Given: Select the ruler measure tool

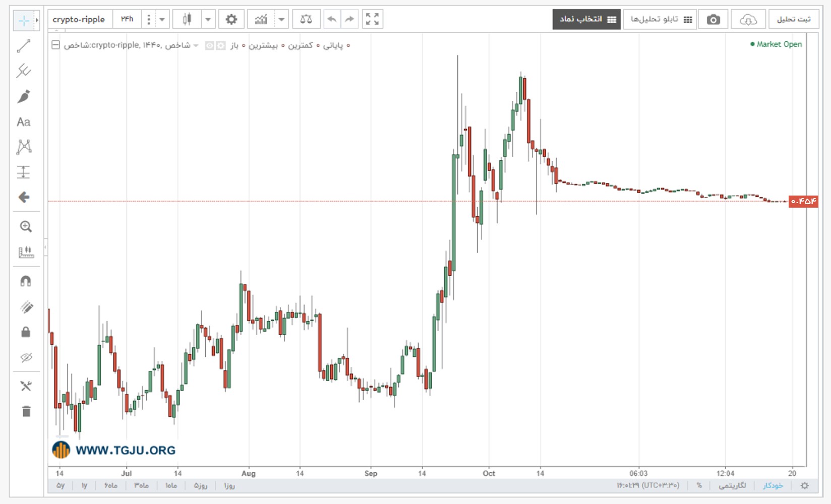Looking at the screenshot, I should tap(26, 252).
